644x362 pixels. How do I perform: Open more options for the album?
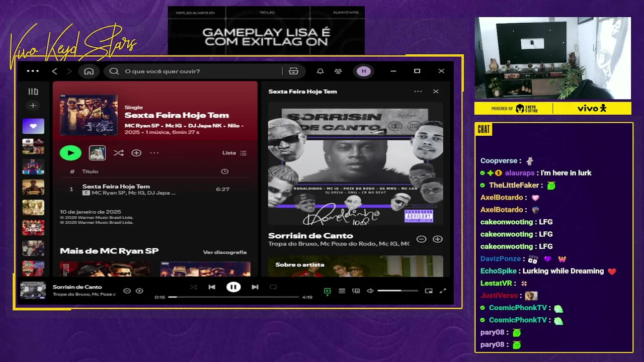(x=154, y=153)
